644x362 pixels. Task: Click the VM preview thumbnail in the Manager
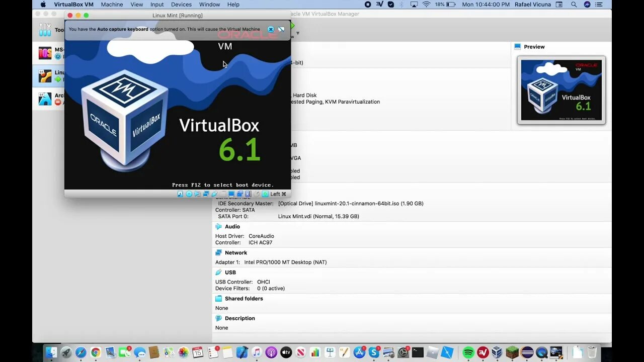click(561, 90)
